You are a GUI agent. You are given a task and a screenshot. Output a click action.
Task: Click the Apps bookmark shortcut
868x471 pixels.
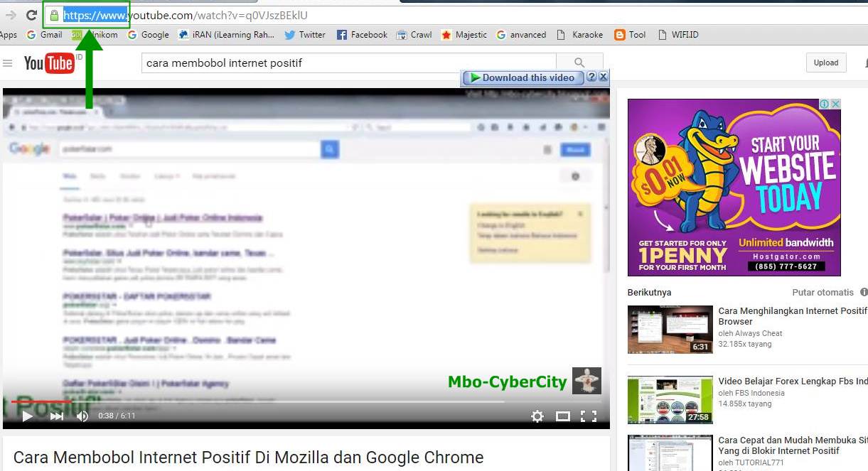coord(9,34)
